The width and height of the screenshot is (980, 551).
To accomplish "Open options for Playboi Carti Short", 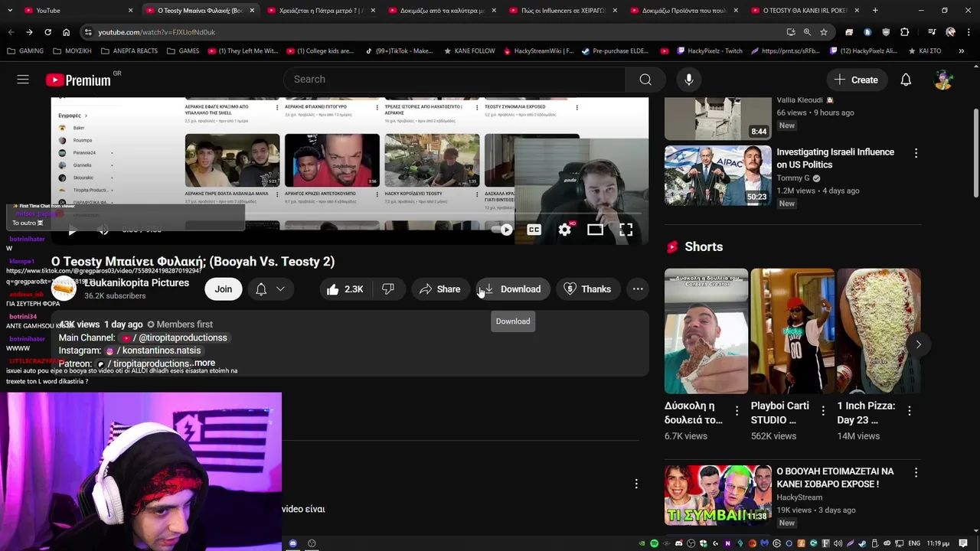I will point(823,411).
